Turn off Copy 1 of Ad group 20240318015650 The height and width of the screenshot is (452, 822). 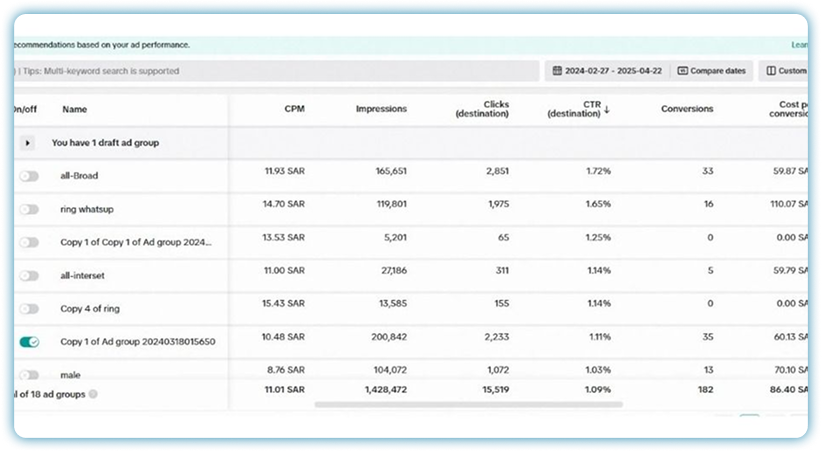pyautogui.click(x=29, y=342)
